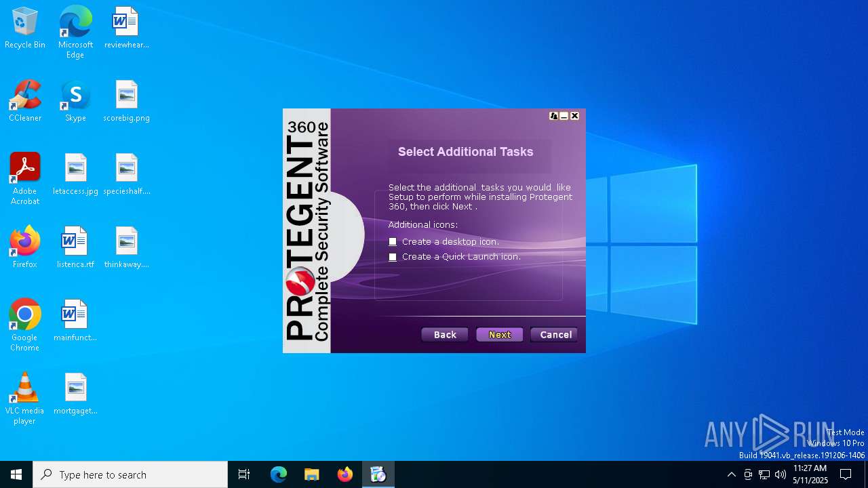Select the Adobe Acrobat desktop shortcut
This screenshot has width=868, height=488.
click(x=25, y=179)
